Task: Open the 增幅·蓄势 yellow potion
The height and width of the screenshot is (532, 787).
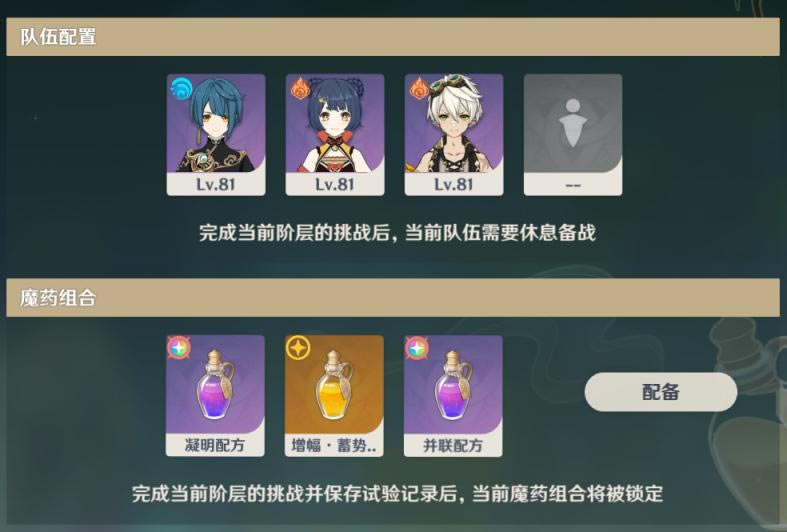Action: pyautogui.click(x=334, y=396)
